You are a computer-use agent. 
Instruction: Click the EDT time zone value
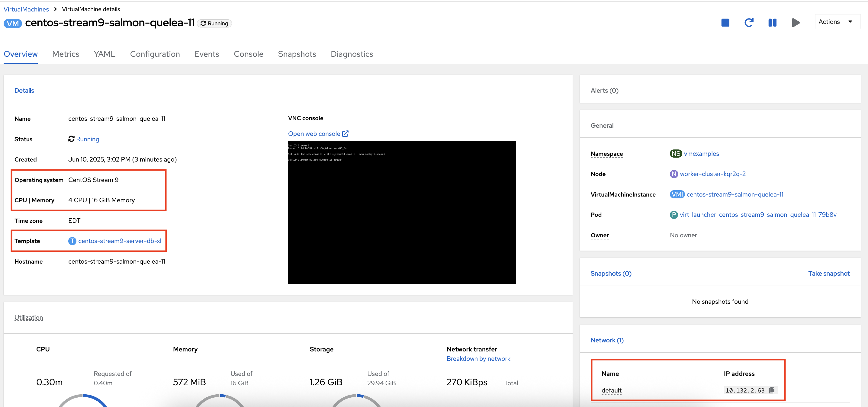coord(75,221)
